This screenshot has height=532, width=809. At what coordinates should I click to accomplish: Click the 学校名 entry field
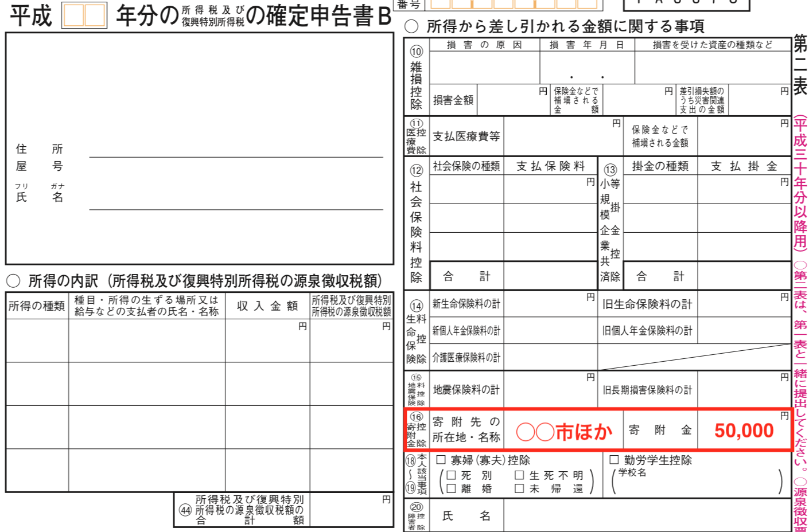point(697,482)
